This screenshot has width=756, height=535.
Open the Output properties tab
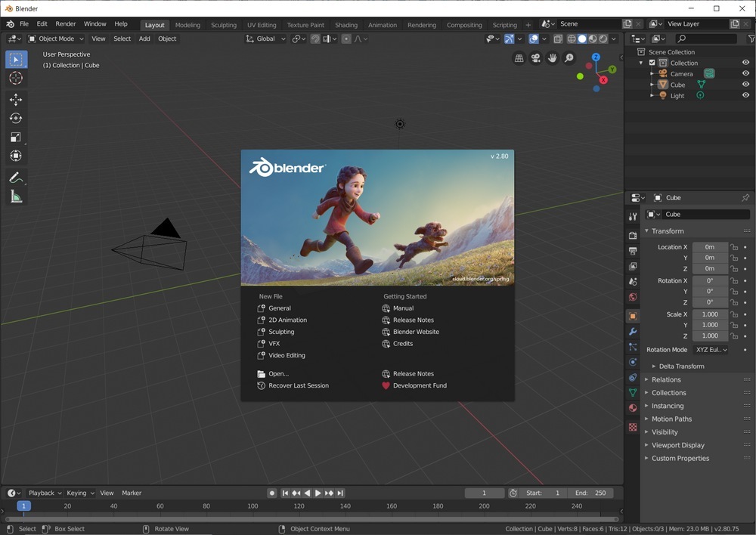click(x=633, y=251)
